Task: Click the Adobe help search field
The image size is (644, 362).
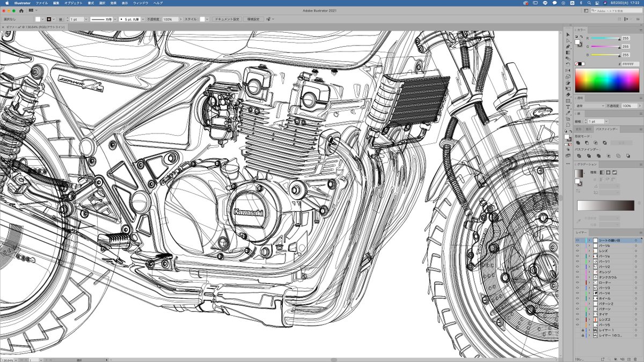Action: pyautogui.click(x=616, y=10)
